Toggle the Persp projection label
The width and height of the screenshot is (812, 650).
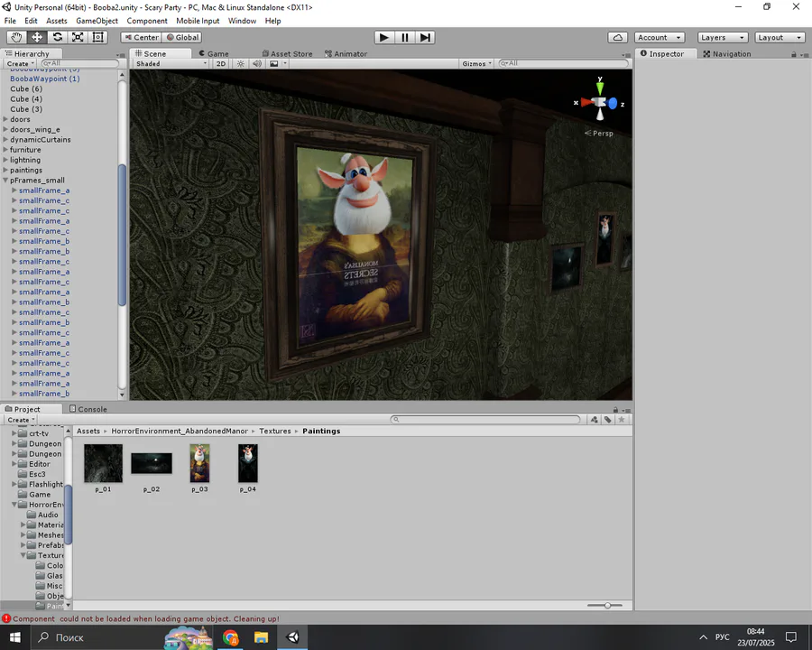coord(599,134)
